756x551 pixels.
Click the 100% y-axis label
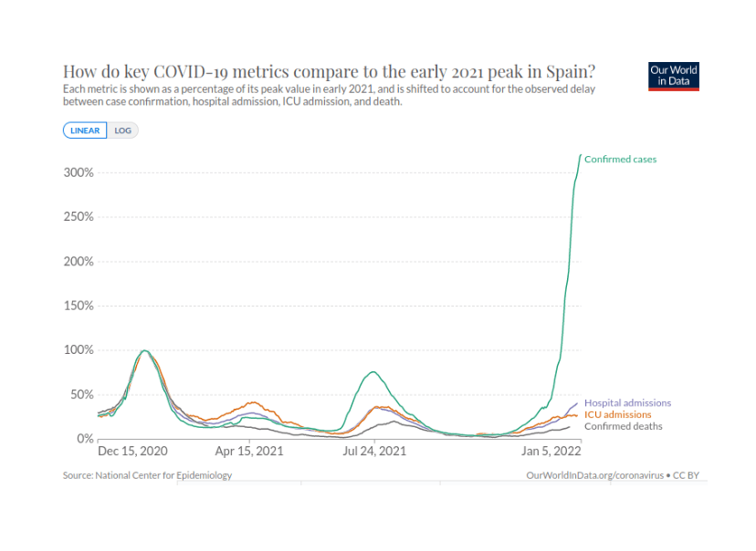79,350
